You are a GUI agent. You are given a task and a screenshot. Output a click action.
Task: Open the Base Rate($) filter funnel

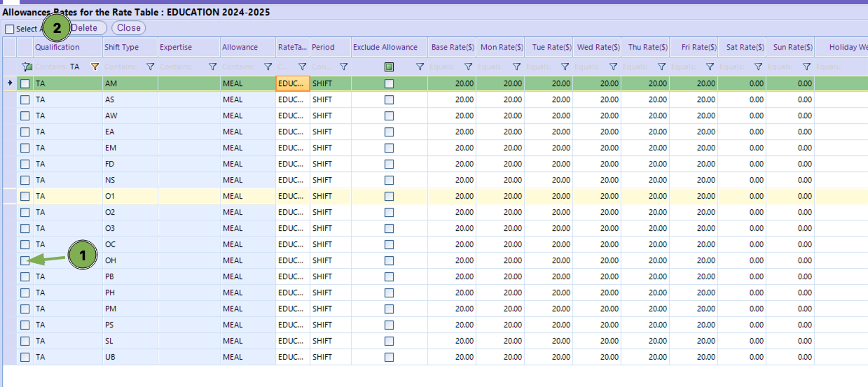(468, 67)
